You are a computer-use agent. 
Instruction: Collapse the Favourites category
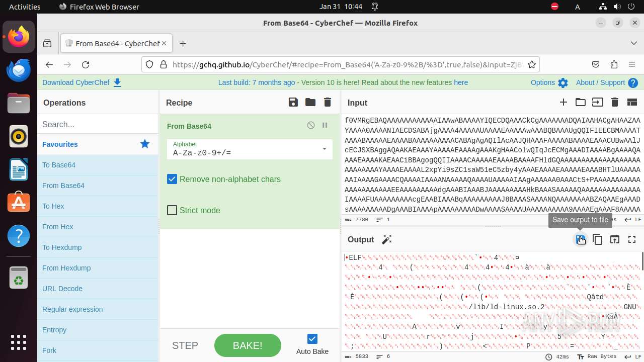click(x=98, y=144)
